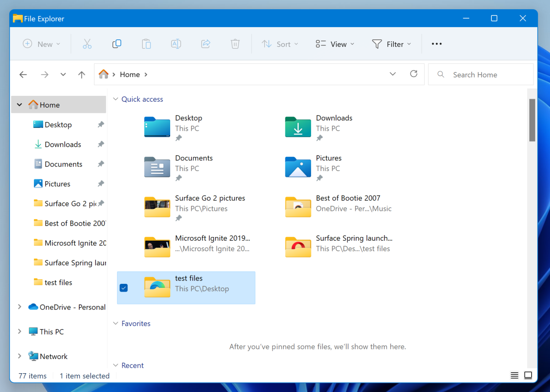Screen dimensions: 550x392
Task: Click the Delete trash can icon
Action: coord(235,44)
